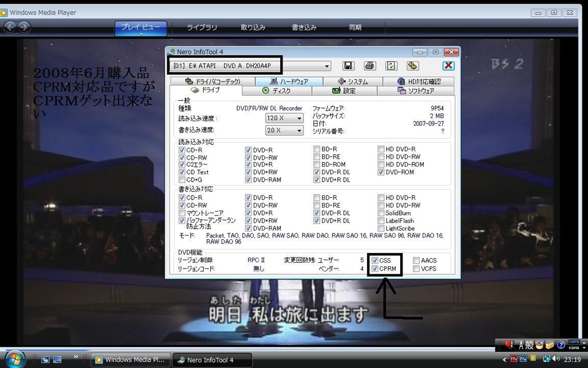This screenshot has width=588, height=368.
Task: Expand the quick launch overflow chevron
Action: point(76,356)
